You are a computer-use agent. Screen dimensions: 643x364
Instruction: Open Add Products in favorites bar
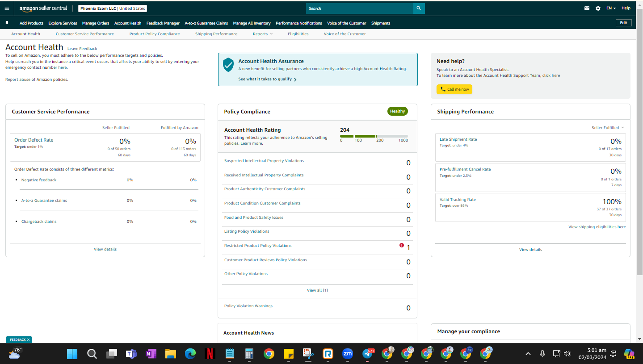(31, 23)
